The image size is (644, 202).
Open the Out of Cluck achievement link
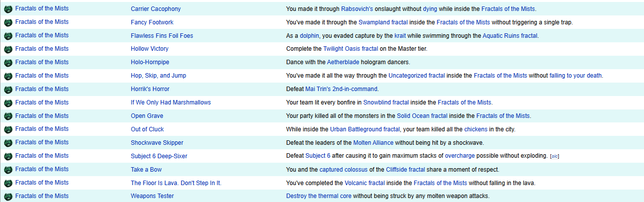tap(147, 129)
